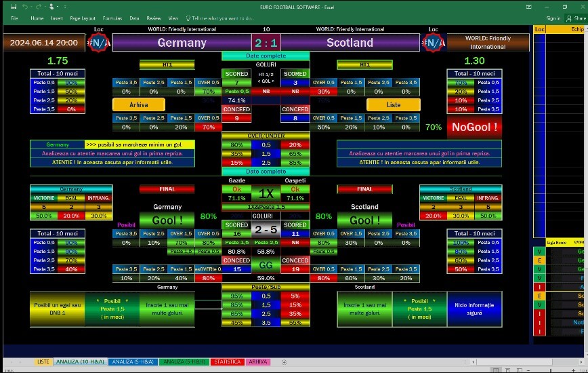588x373 pixels.
Task: Open the Undo history dropdown arrow
Action: [x=30, y=7]
